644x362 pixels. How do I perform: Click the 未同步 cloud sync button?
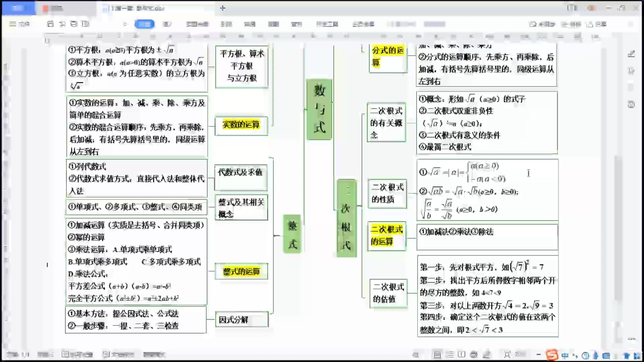coord(542,24)
